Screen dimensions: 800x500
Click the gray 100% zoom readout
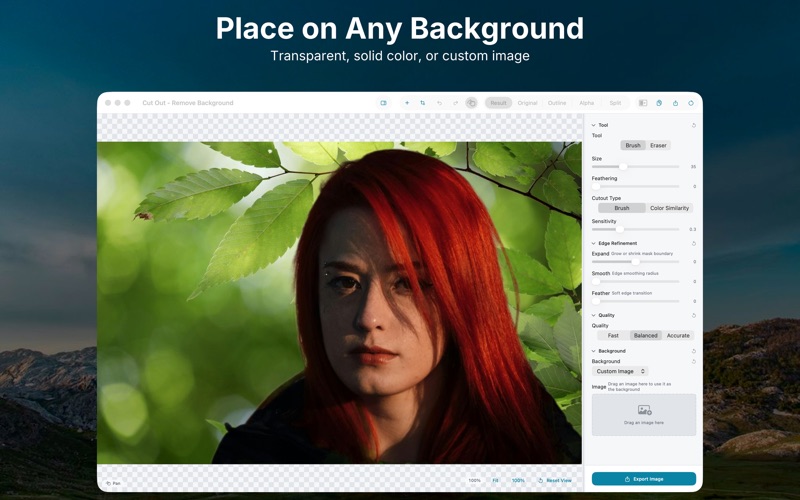[x=474, y=481]
